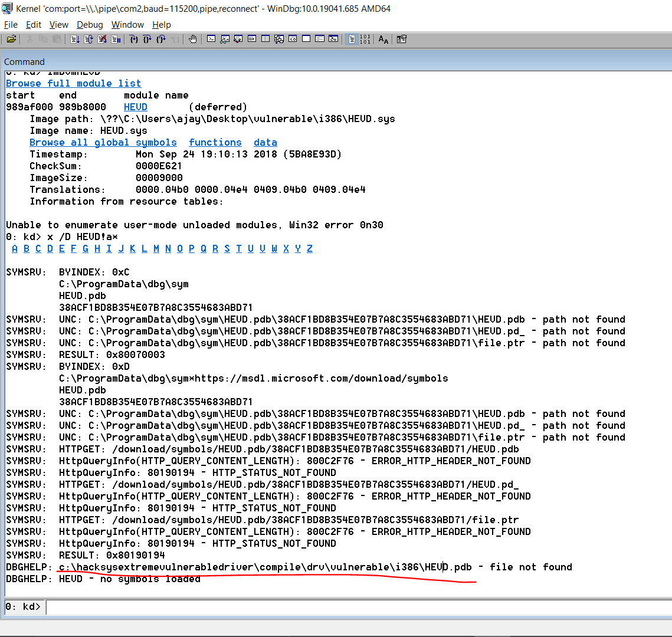Viewport: 672px width, 637px height.
Task: Click the kd> command input field
Action: 359,607
